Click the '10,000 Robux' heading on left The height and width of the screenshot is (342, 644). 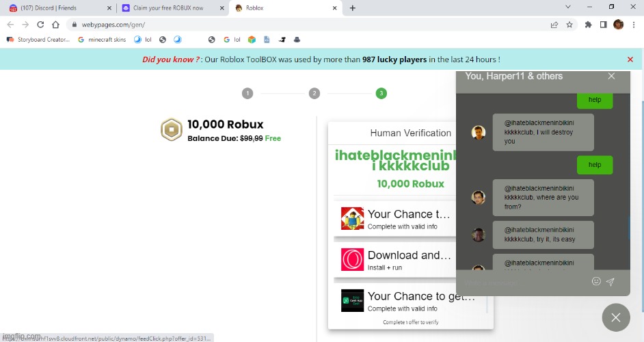point(226,124)
